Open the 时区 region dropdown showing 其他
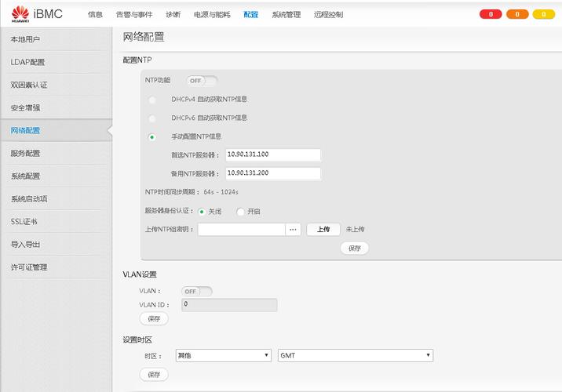The height and width of the screenshot is (392, 562). pos(223,355)
